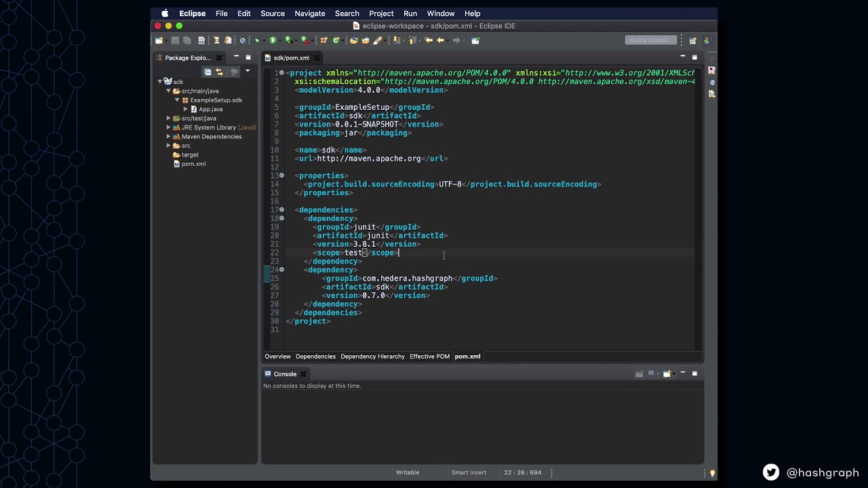Fold the project element at line 1
The height and width of the screenshot is (488, 868).
(281, 73)
